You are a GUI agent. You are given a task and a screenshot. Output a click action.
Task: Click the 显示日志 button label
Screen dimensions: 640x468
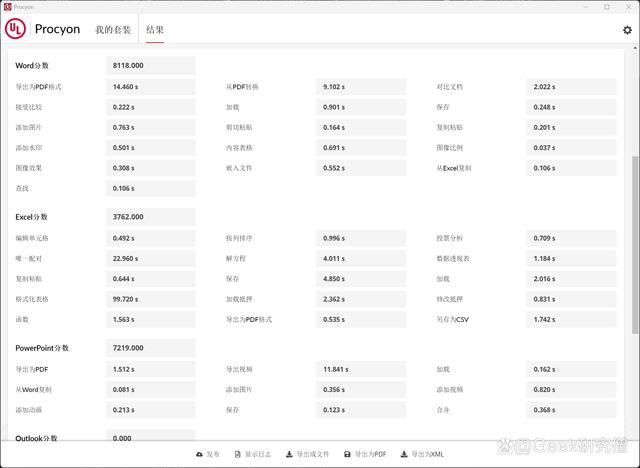258,454
